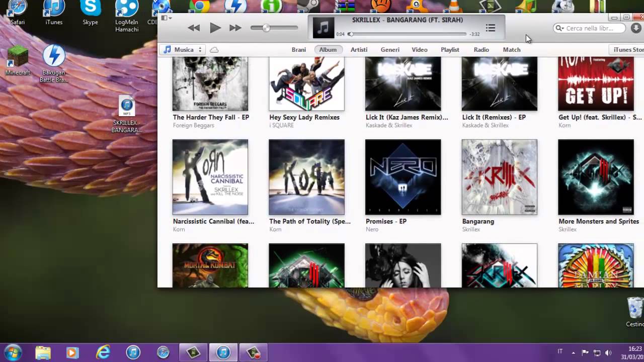Open iTunes desktop shortcut
Image resolution: width=644 pixels, height=362 pixels.
click(54, 13)
